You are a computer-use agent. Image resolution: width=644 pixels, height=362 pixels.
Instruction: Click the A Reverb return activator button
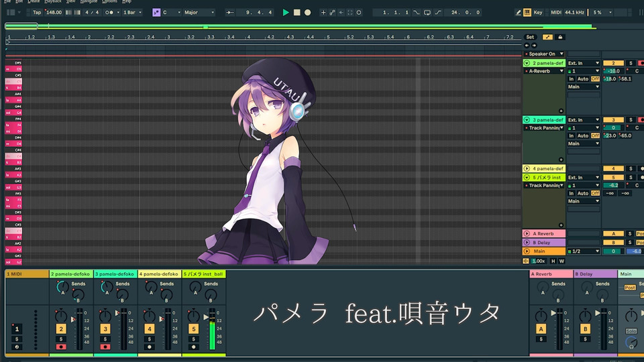pyautogui.click(x=541, y=328)
